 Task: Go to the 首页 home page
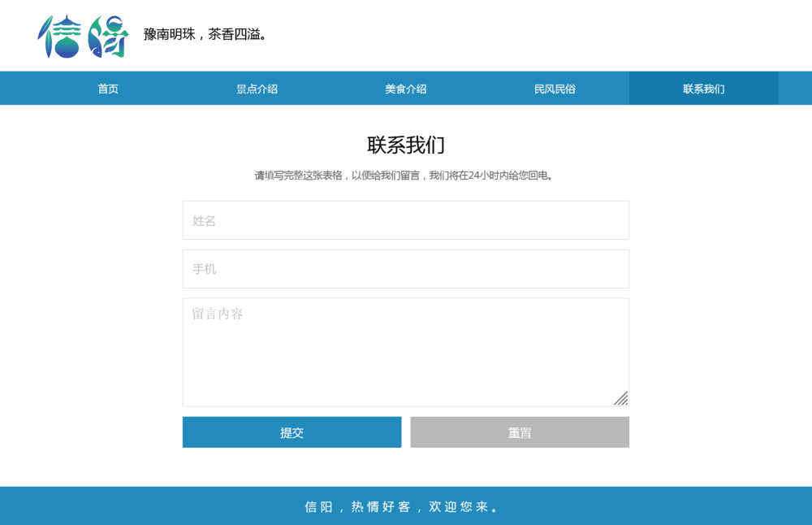pos(108,89)
